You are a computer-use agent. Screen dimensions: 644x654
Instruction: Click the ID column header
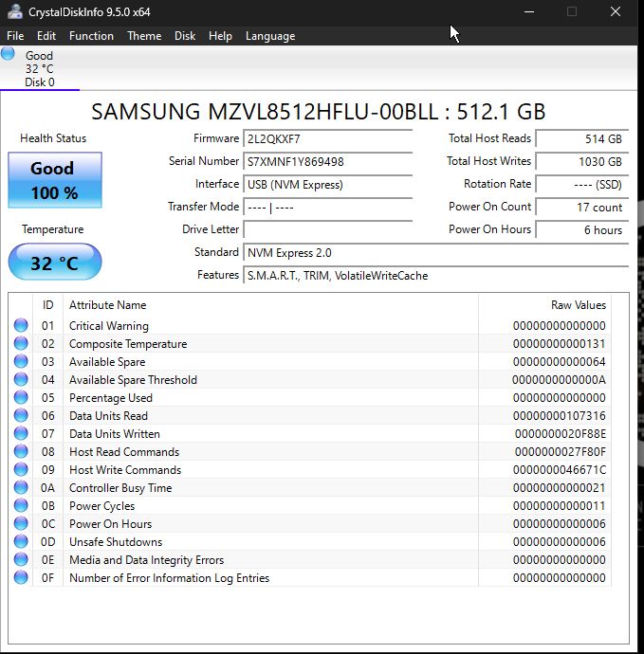pos(48,305)
